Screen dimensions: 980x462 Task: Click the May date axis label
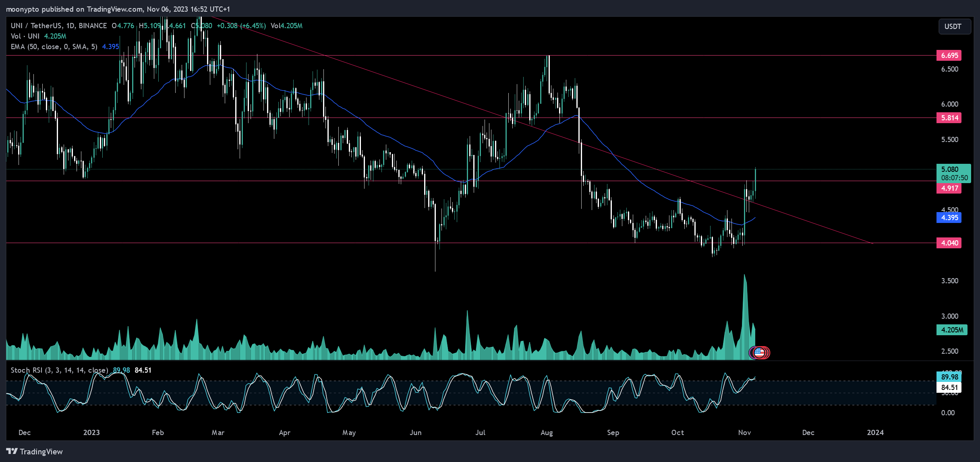[349, 433]
